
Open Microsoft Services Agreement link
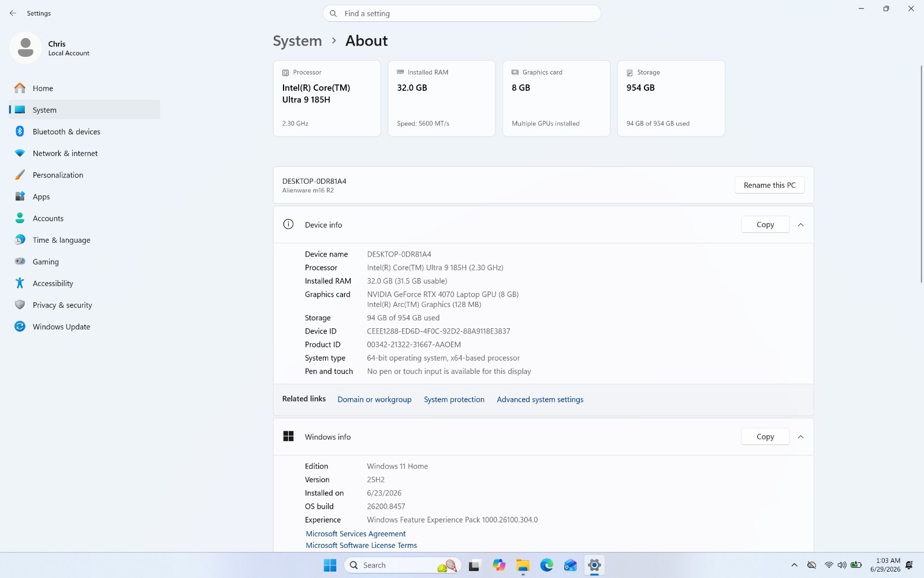356,534
